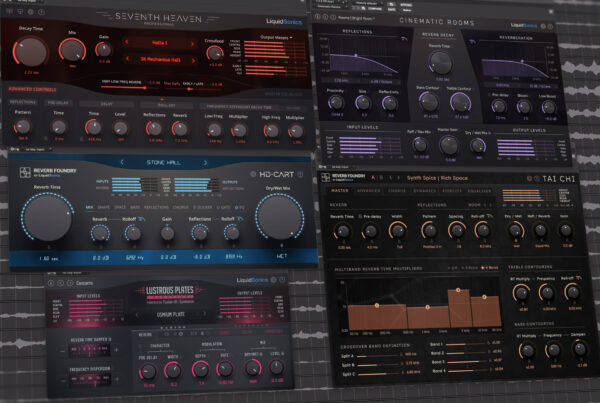Screen dimensions: 600x403
Task: Open the MASTER tab in Tai Chi
Action: tap(339, 190)
